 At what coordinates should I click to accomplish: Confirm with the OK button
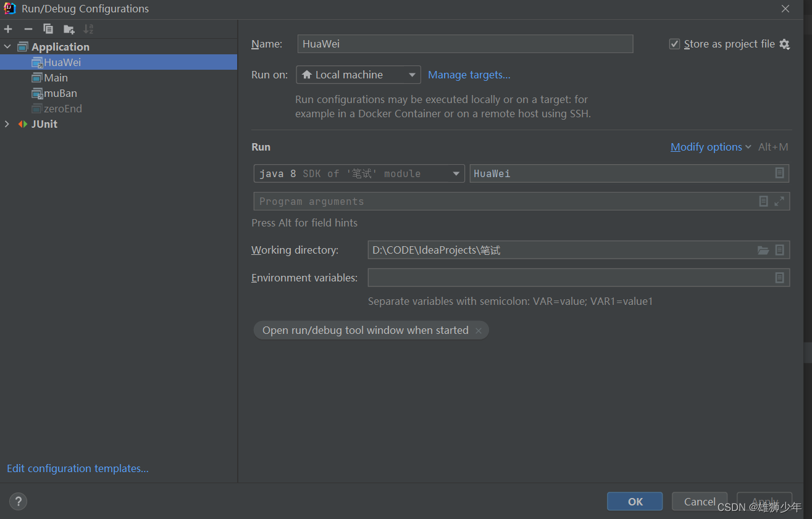click(635, 501)
